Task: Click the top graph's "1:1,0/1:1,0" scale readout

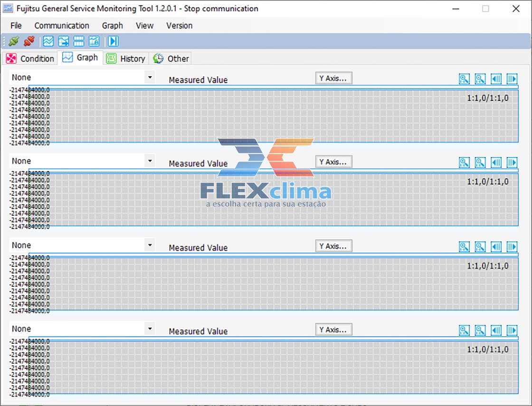Action: (x=487, y=98)
